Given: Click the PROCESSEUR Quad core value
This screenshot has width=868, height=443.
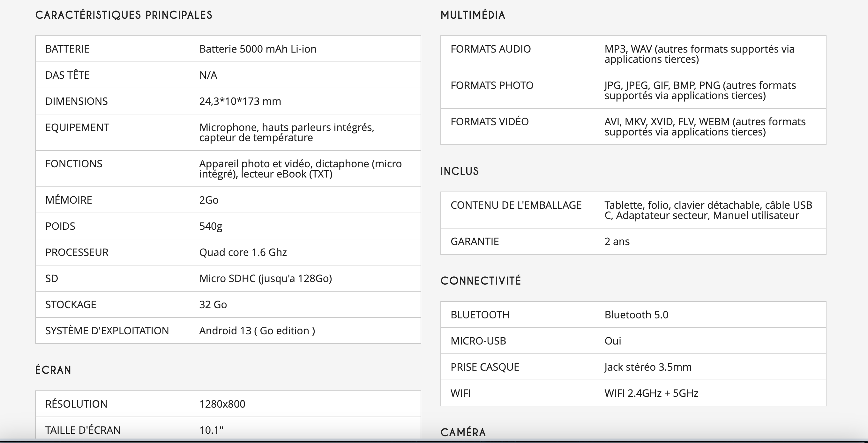Looking at the screenshot, I should tap(243, 252).
